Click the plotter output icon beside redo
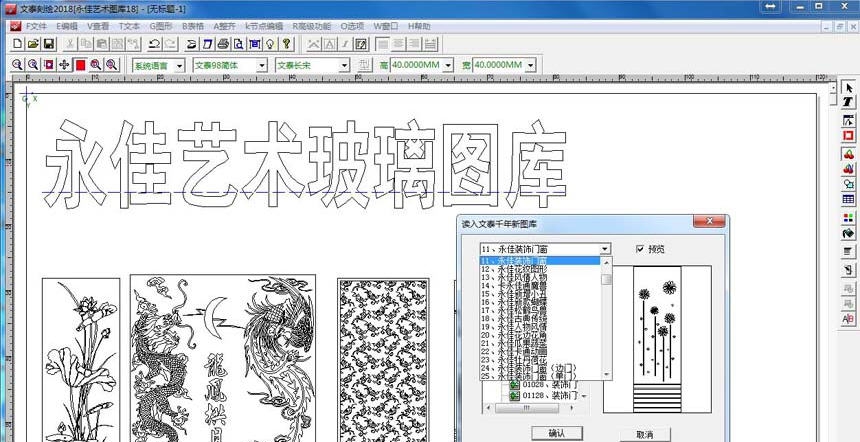This screenshot has height=442, width=860. (191, 44)
